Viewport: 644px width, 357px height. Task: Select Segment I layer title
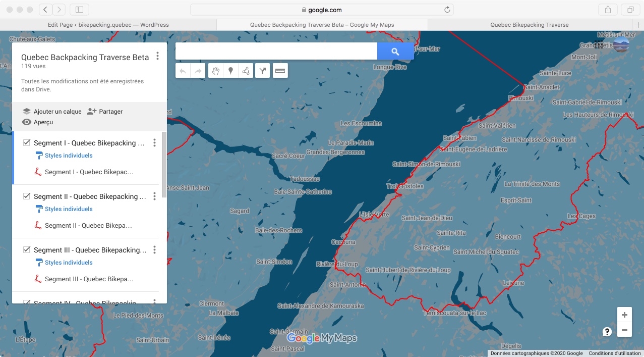[89, 143]
